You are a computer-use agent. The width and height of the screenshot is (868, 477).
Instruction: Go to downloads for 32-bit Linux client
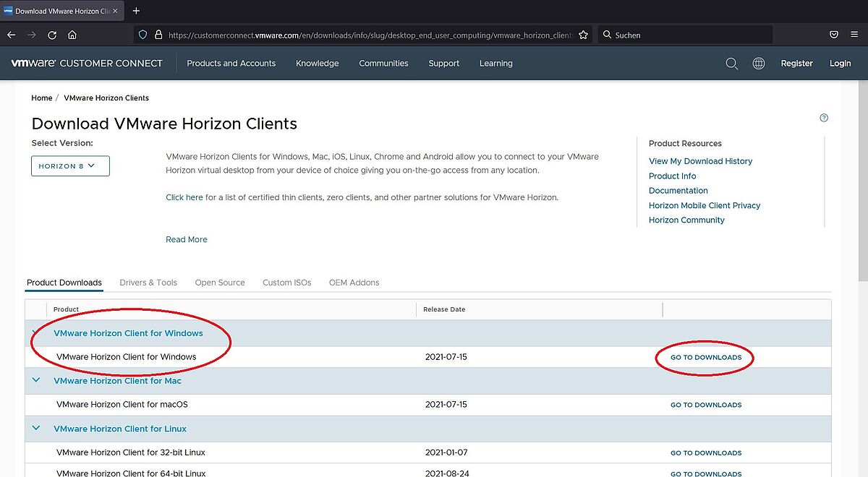point(706,453)
